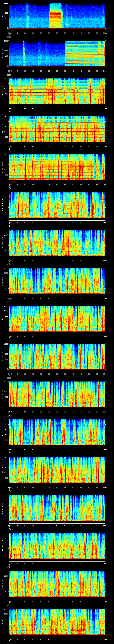Click the spectrogram panel starting at 16:32:00
Viewport: 114px width, 644px height.
point(57,394)
